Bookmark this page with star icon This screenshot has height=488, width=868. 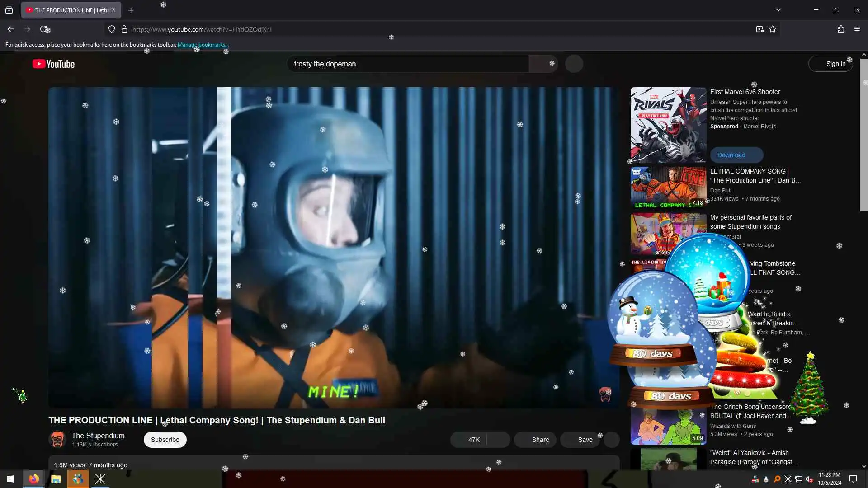click(773, 29)
